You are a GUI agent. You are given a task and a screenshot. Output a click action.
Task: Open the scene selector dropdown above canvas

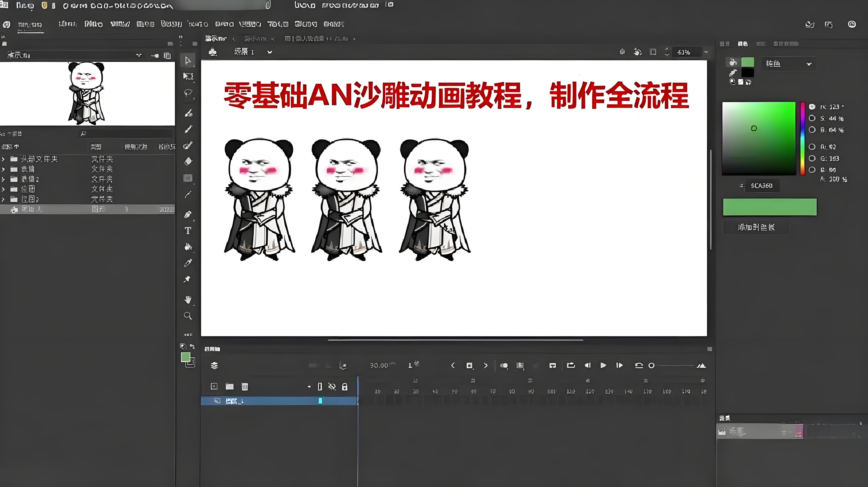pos(270,52)
